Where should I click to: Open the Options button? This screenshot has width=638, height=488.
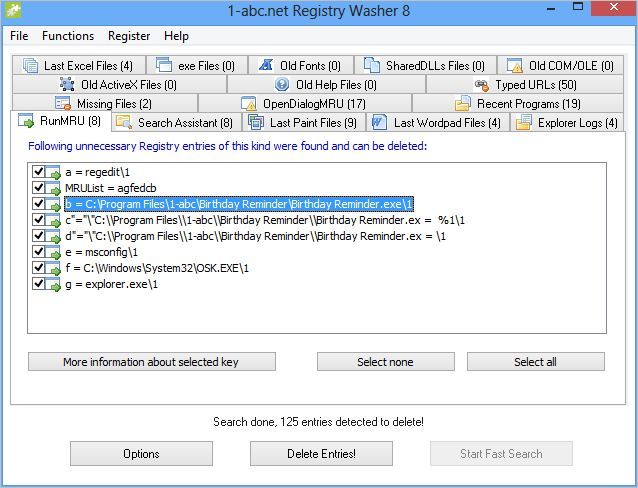[141, 453]
